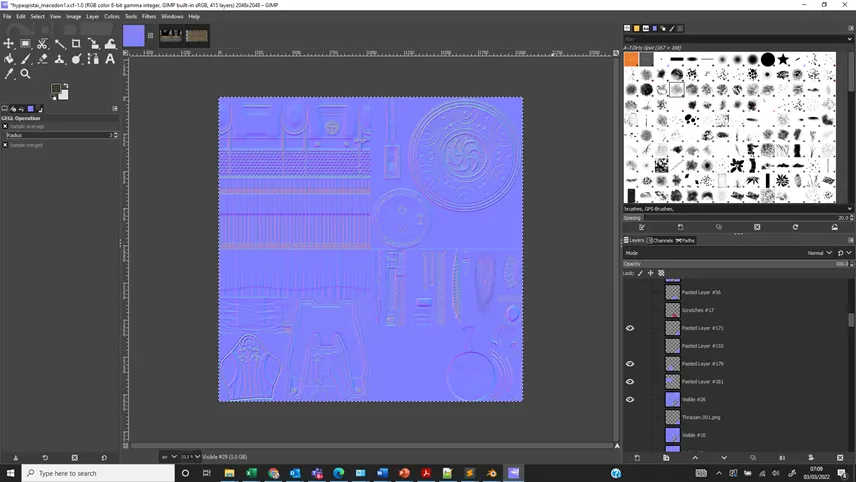Select the Crop tool
The height and width of the screenshot is (482, 856).
pos(76,44)
